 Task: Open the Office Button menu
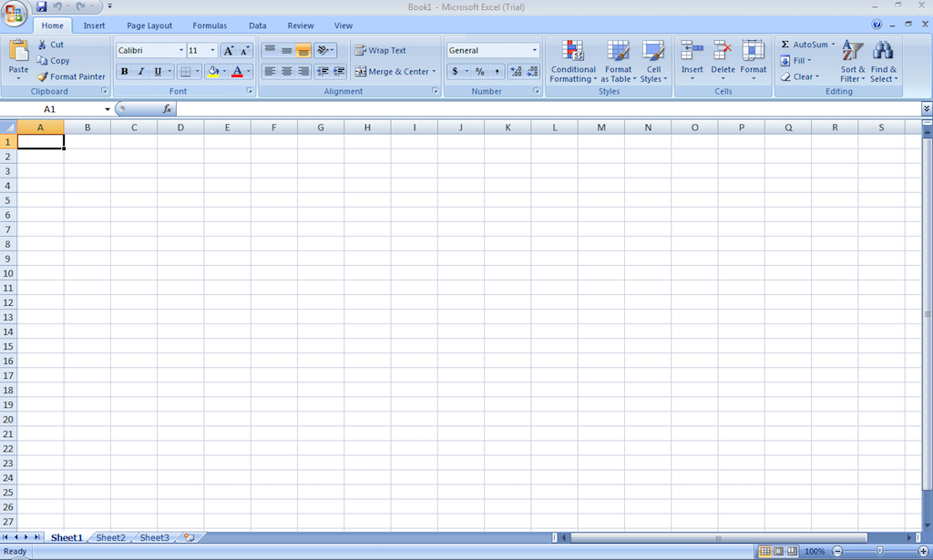(13, 13)
